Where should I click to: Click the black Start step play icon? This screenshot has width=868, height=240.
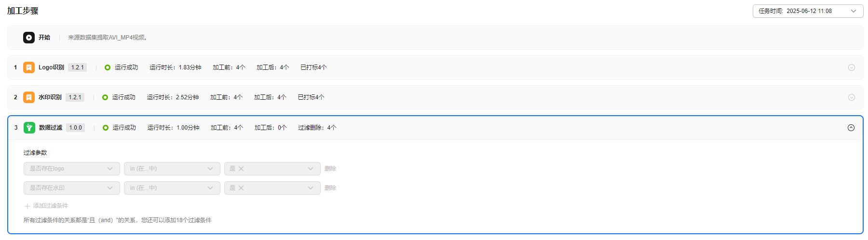[29, 38]
